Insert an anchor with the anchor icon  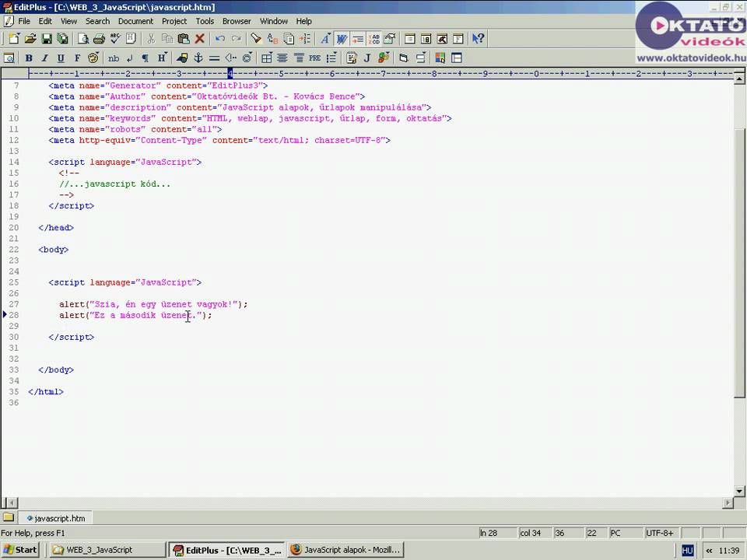198,58
